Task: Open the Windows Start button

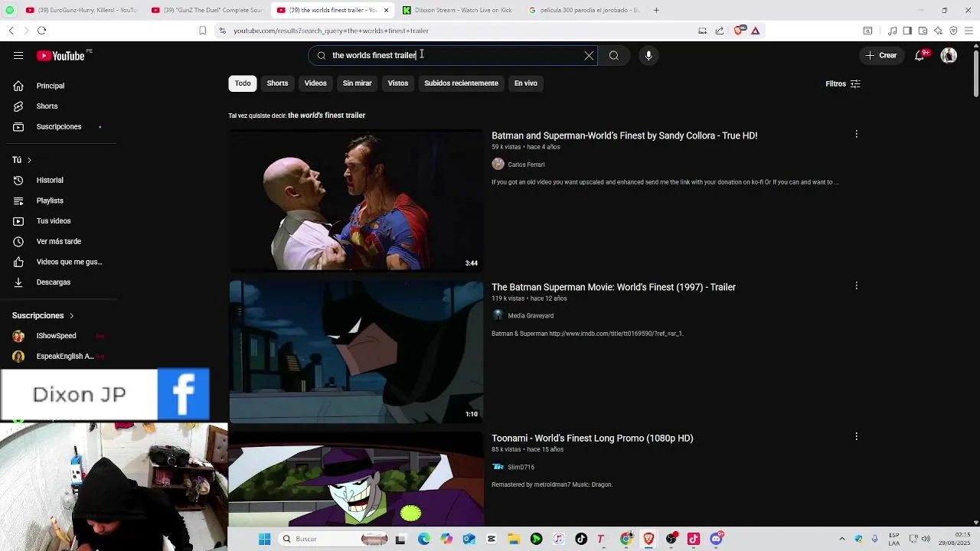Action: [x=264, y=539]
